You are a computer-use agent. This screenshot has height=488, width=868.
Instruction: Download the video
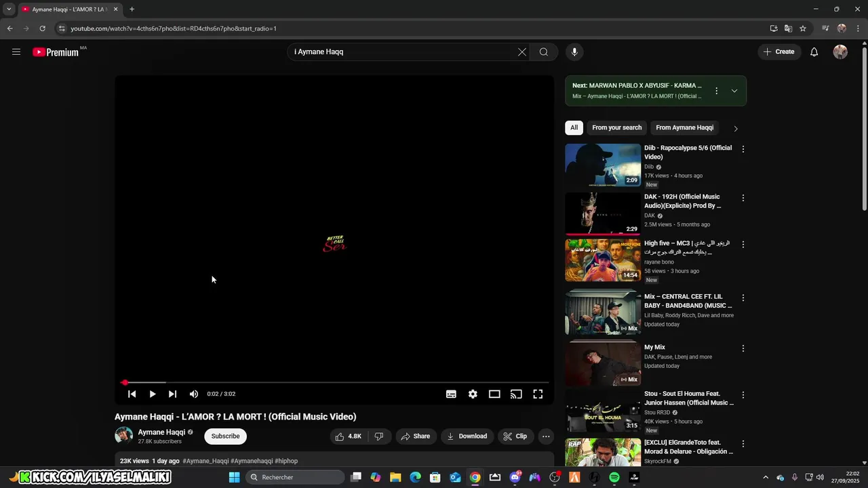pyautogui.click(x=467, y=436)
